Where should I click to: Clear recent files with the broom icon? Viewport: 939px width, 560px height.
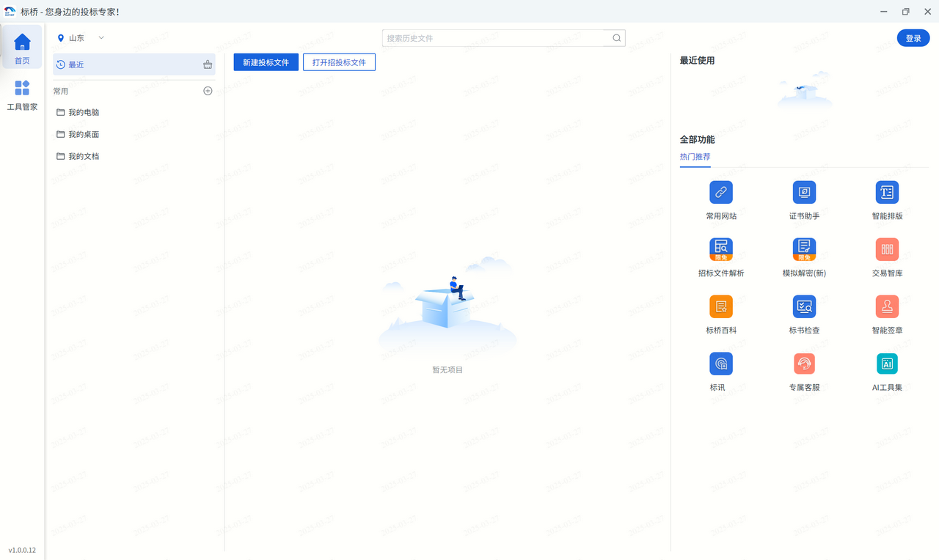tap(208, 65)
